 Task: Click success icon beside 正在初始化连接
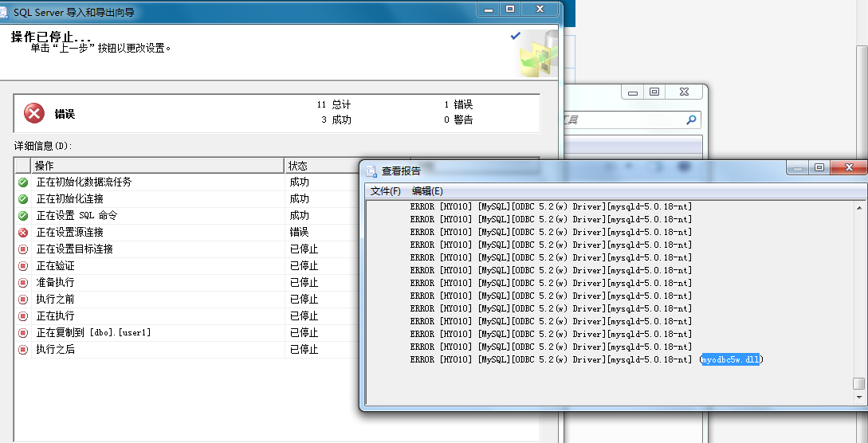[x=22, y=198]
